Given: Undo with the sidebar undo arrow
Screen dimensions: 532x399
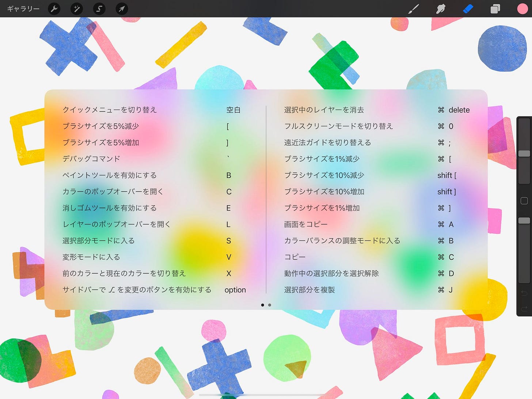Looking at the screenshot, I should point(524,293).
